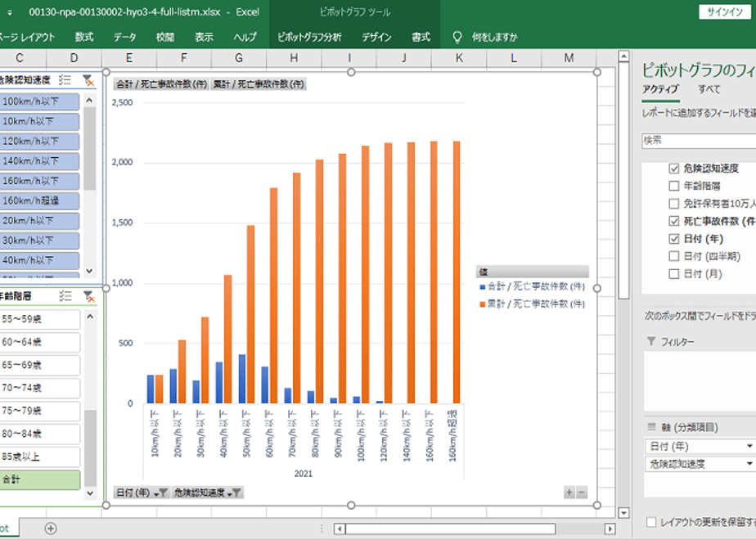Click the 何をしますか Tell Me box

tap(495, 37)
